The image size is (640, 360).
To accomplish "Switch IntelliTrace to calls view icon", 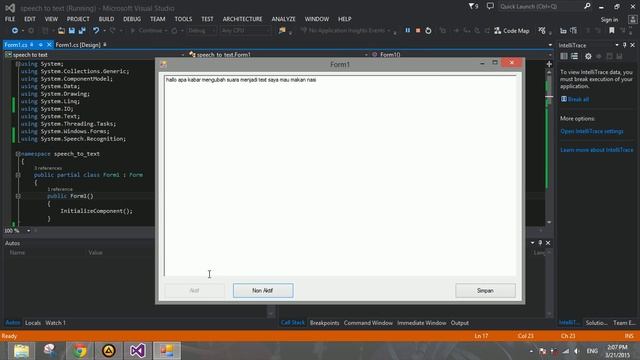I will coord(574,56).
